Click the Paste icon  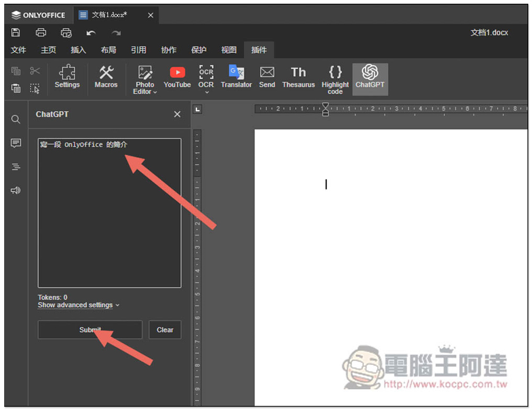(x=15, y=88)
